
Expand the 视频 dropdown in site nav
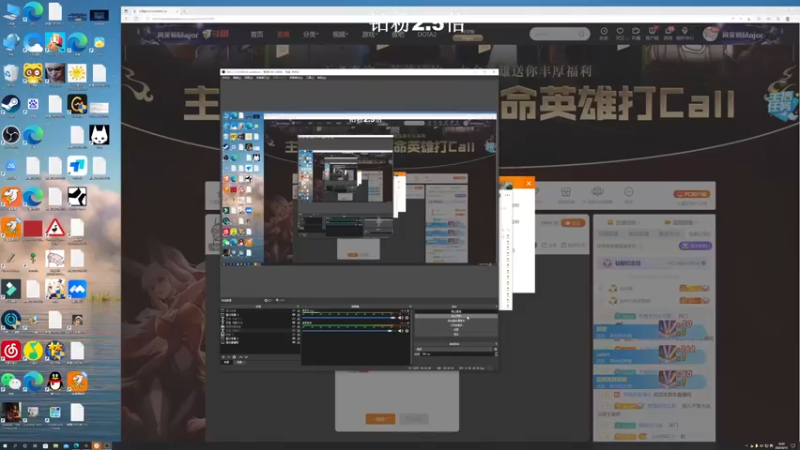point(340,34)
